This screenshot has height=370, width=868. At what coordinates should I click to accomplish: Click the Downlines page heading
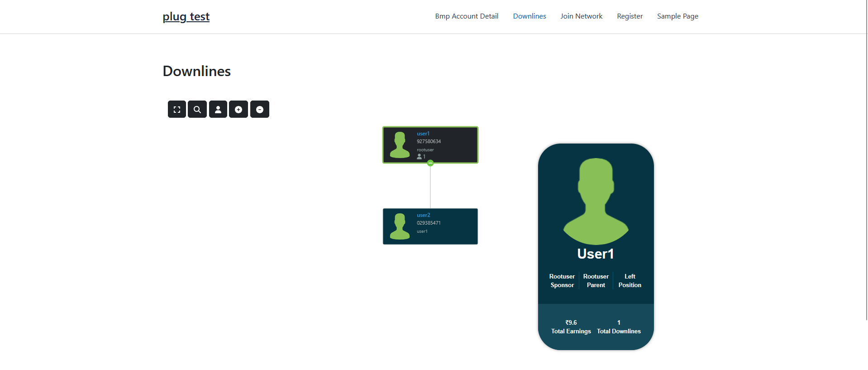(x=197, y=71)
